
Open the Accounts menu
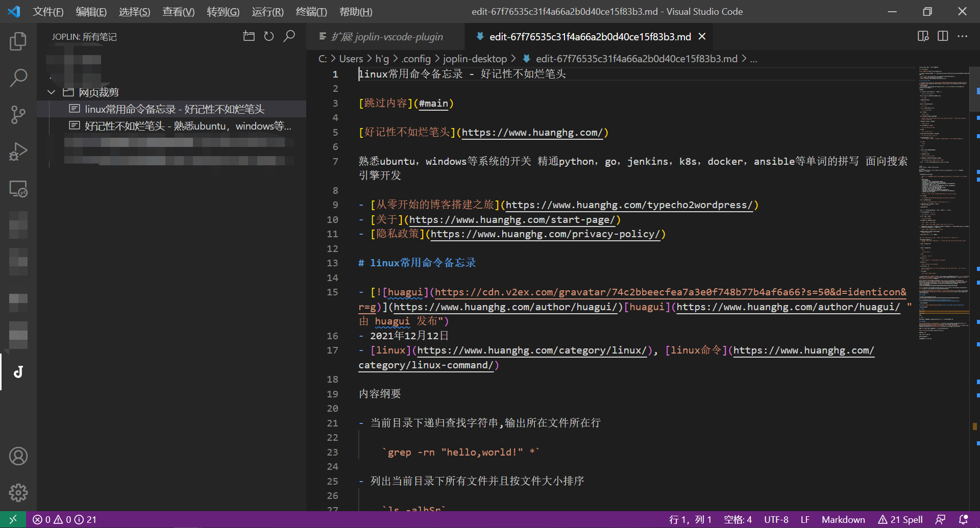tap(18, 456)
